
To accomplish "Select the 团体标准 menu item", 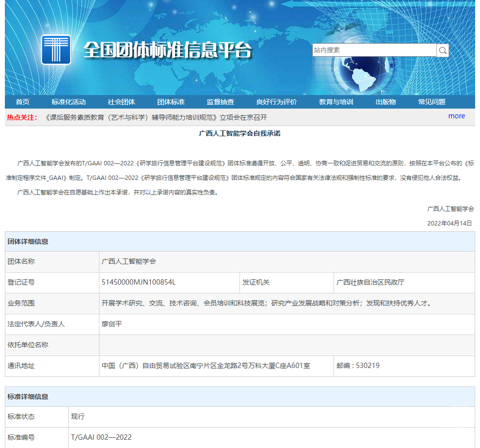I will tap(171, 102).
